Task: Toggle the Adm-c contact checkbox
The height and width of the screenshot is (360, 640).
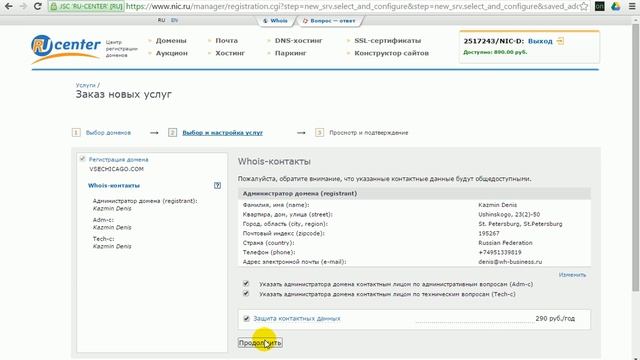Action: click(x=246, y=283)
